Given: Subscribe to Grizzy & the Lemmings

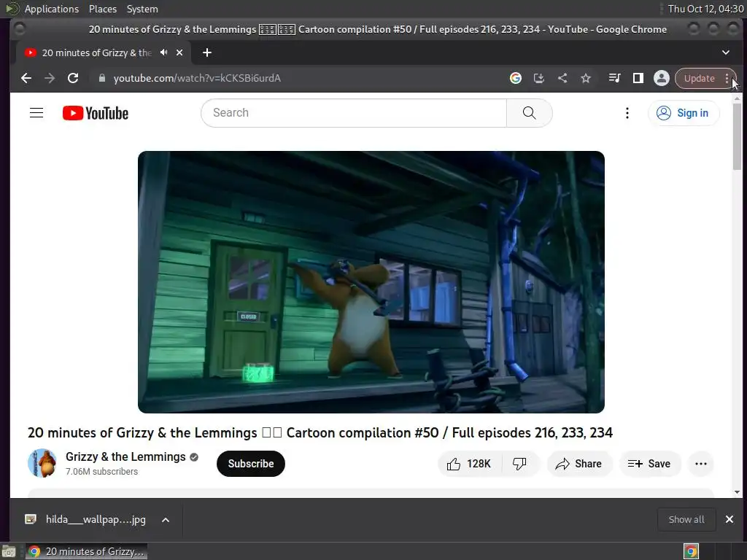Looking at the screenshot, I should [x=251, y=464].
